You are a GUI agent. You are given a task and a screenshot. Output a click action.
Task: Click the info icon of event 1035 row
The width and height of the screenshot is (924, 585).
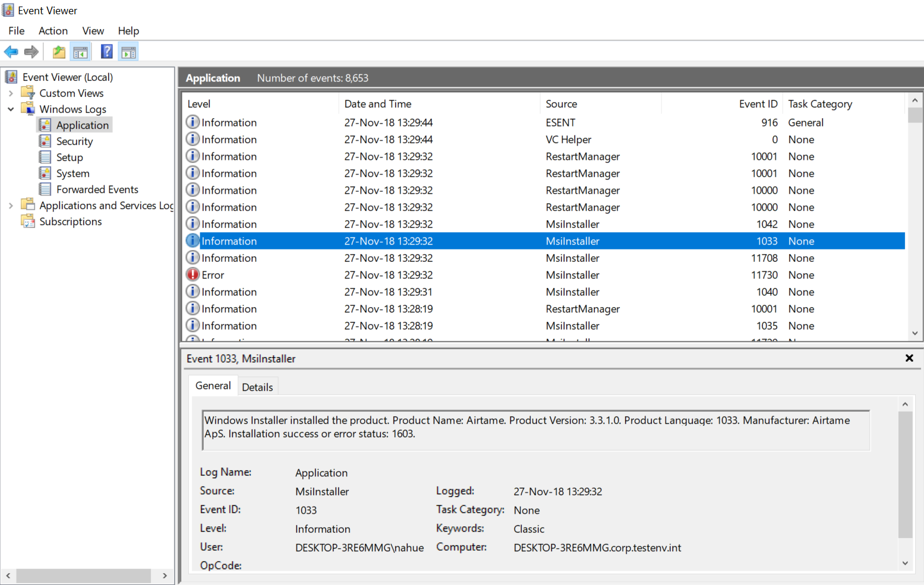pos(193,325)
